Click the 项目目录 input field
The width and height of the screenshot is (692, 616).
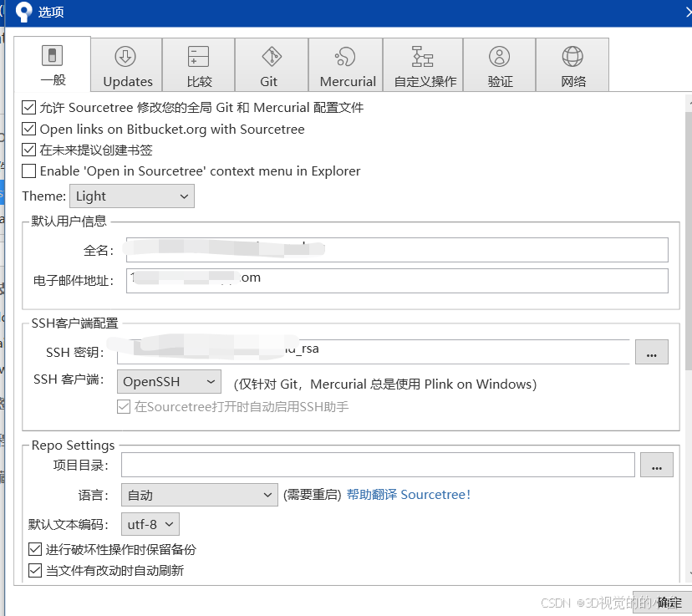(x=378, y=465)
